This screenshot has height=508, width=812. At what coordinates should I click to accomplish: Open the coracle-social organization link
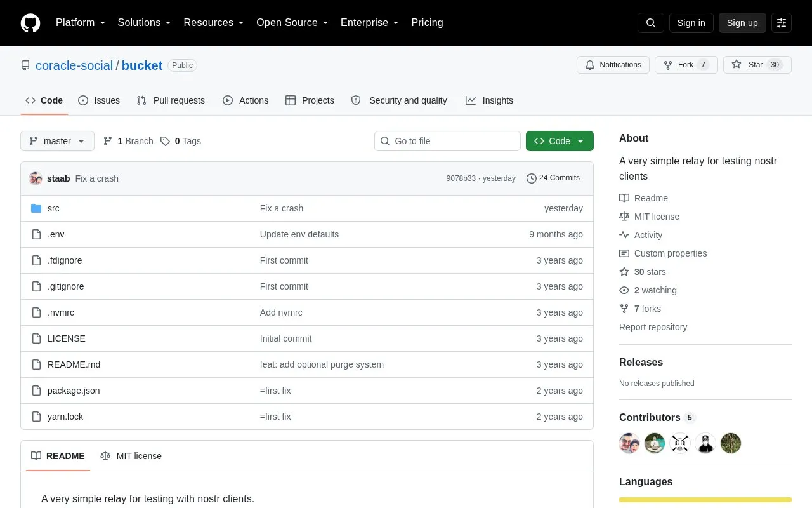coord(74,65)
